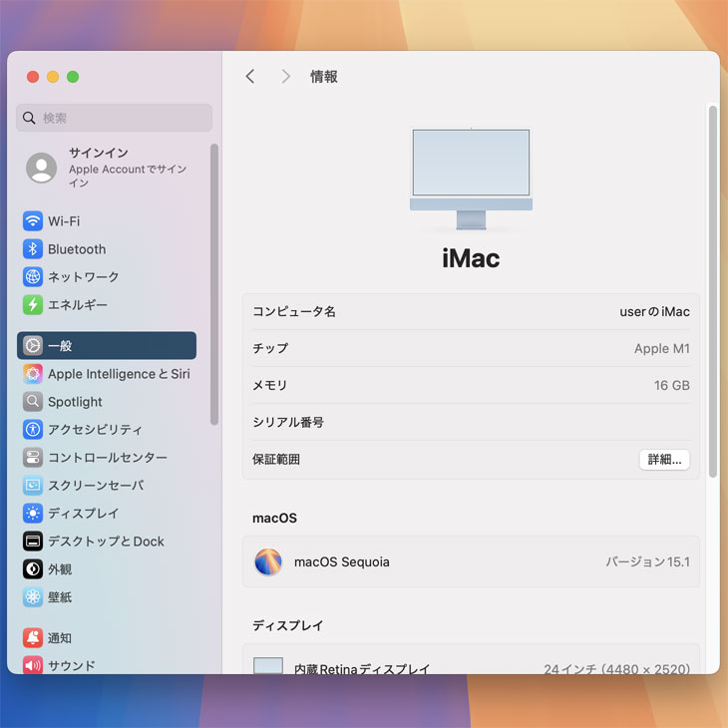Click the iMac illustration image
This screenshot has height=728, width=728.
pyautogui.click(x=471, y=180)
